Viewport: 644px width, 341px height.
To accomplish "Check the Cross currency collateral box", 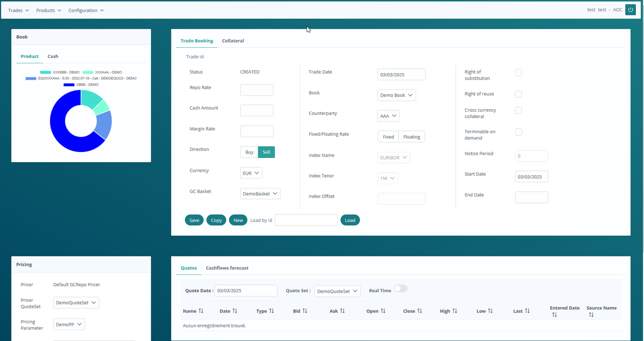I will [518, 111].
